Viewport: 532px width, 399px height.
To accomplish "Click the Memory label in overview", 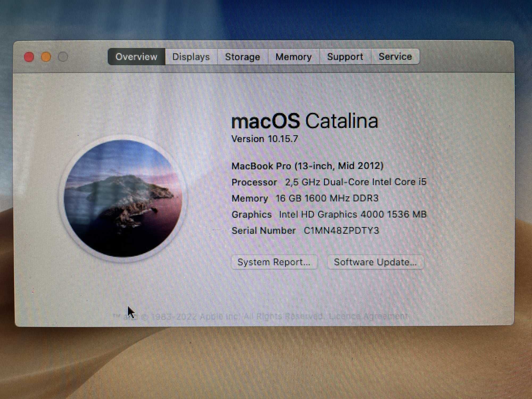I will tap(250, 198).
